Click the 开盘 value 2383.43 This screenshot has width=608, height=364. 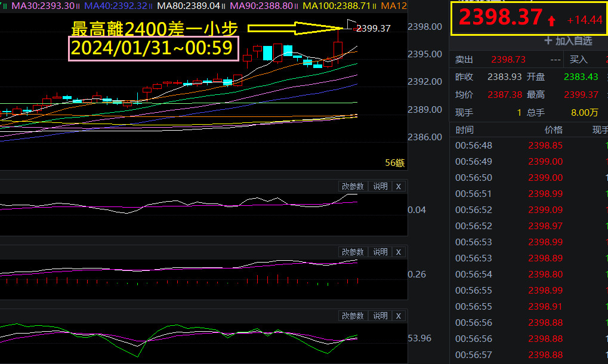coord(581,77)
